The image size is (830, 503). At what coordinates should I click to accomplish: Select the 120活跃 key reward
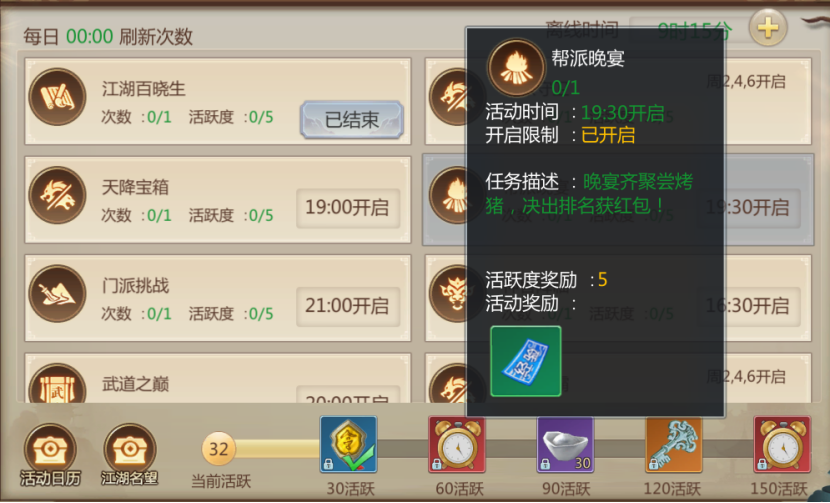[x=674, y=444]
